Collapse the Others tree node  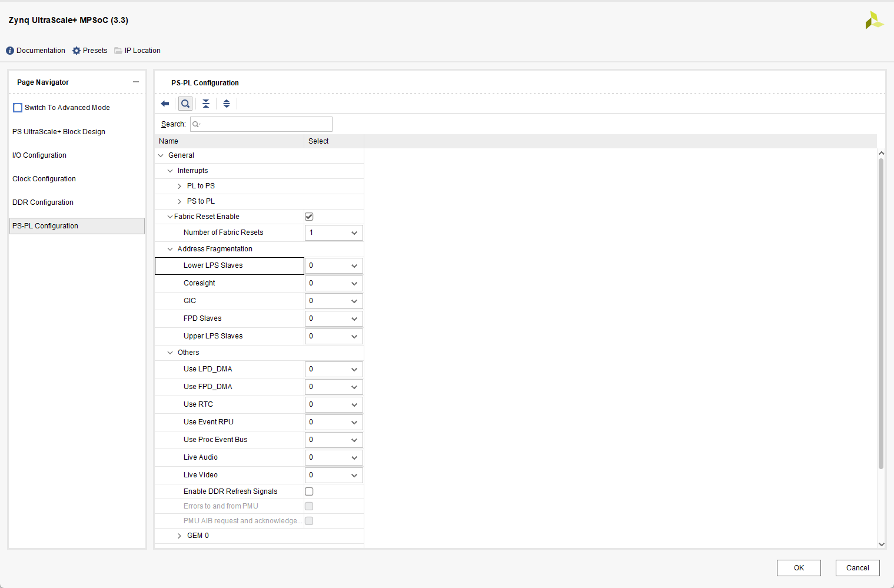(x=170, y=353)
